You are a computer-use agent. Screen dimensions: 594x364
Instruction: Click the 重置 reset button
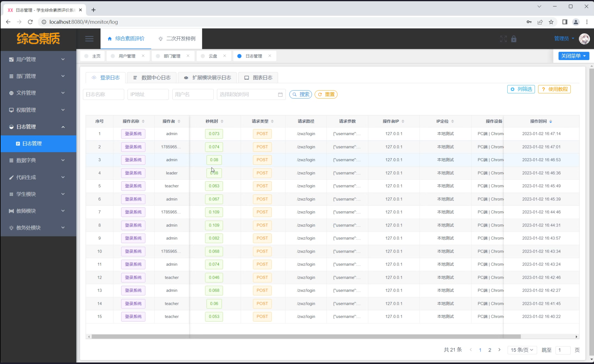[x=326, y=94]
